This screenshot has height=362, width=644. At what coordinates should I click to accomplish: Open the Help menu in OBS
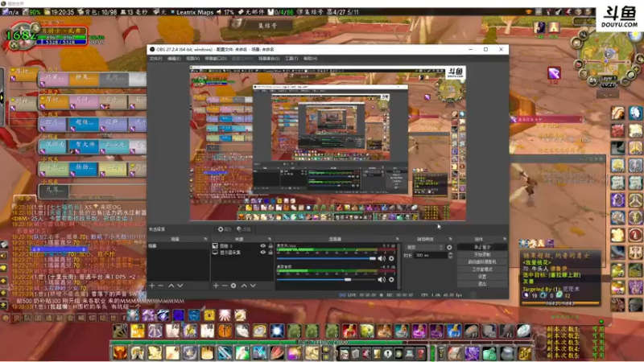(x=310, y=59)
